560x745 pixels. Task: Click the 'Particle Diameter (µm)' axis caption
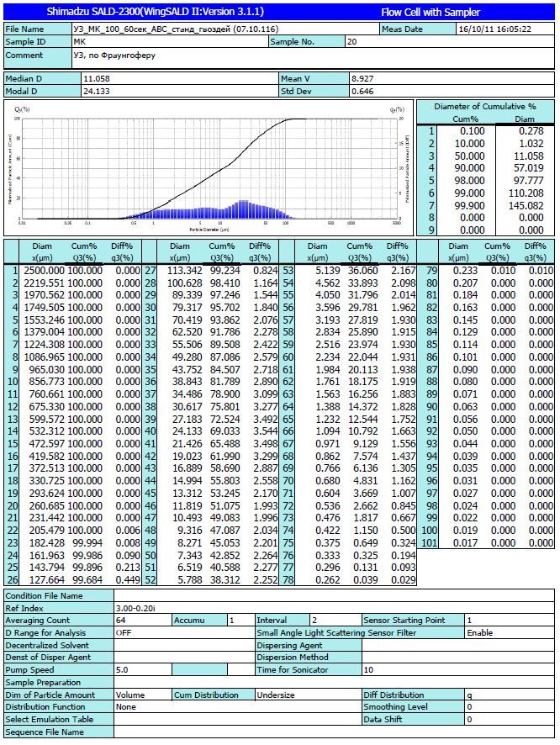click(x=209, y=230)
